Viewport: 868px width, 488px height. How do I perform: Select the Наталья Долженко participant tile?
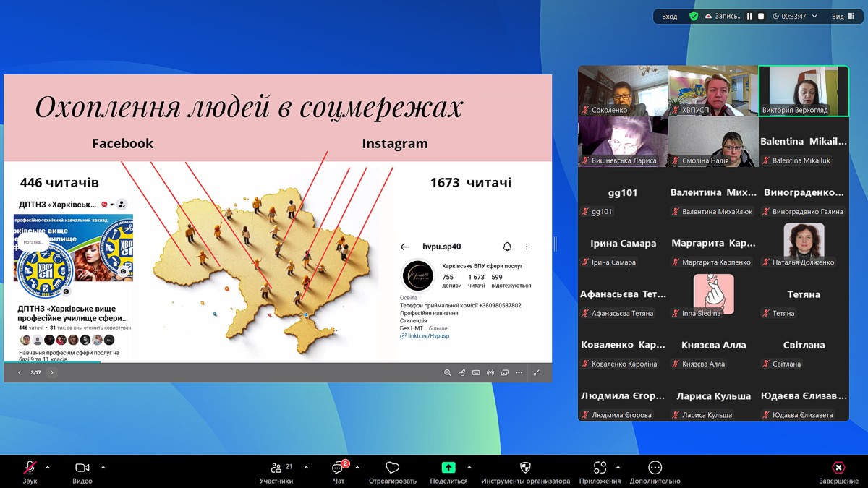pyautogui.click(x=803, y=244)
